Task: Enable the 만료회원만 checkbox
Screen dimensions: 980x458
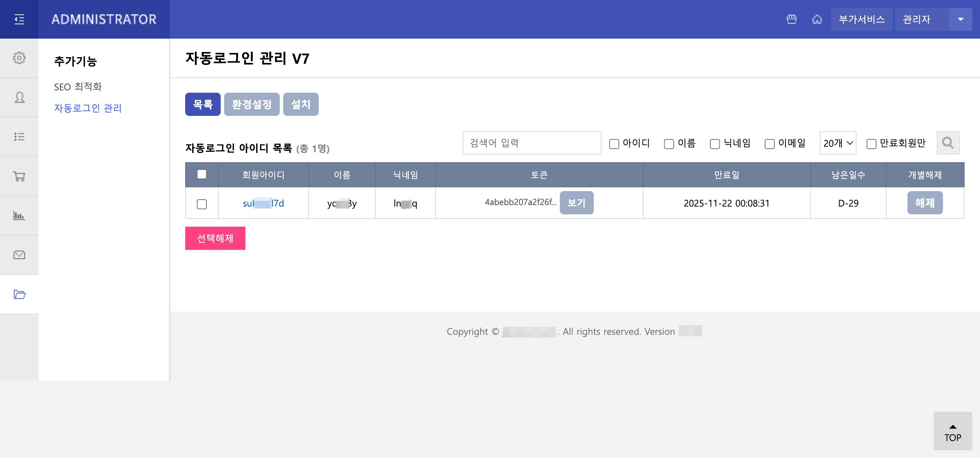Action: coord(871,143)
